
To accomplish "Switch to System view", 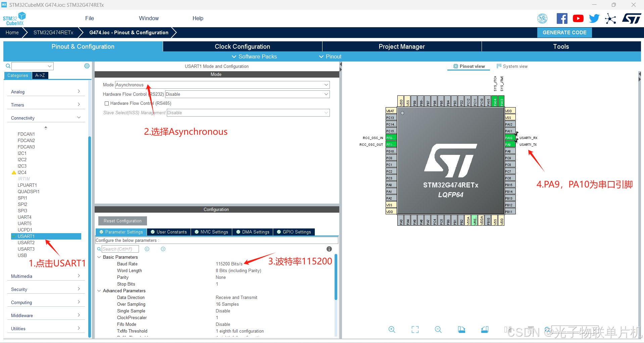I will pos(512,66).
